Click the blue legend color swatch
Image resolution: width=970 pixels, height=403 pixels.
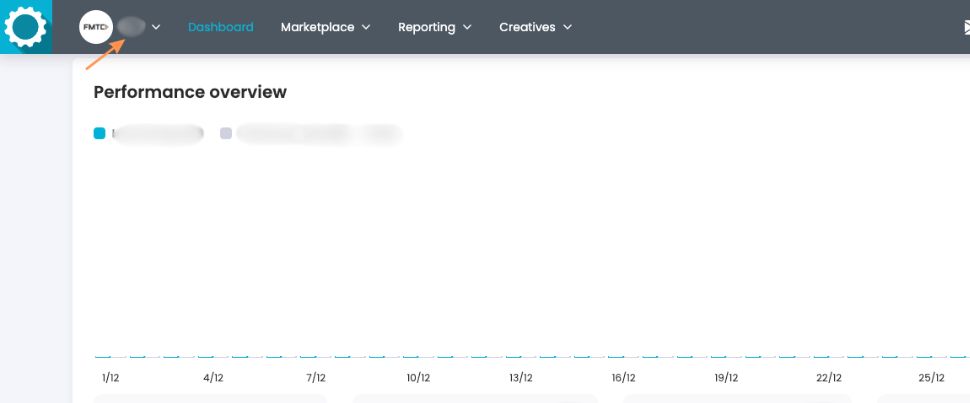[x=99, y=133]
